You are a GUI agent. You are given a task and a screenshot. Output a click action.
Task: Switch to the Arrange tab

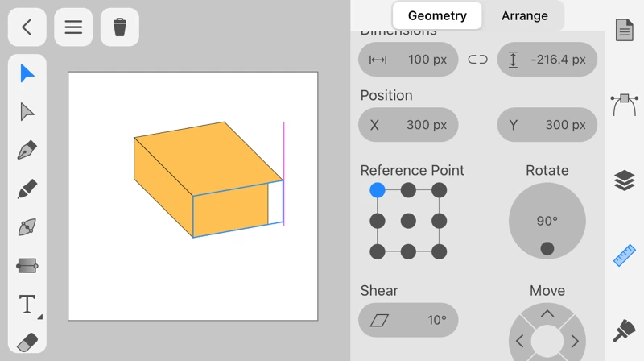tap(524, 15)
